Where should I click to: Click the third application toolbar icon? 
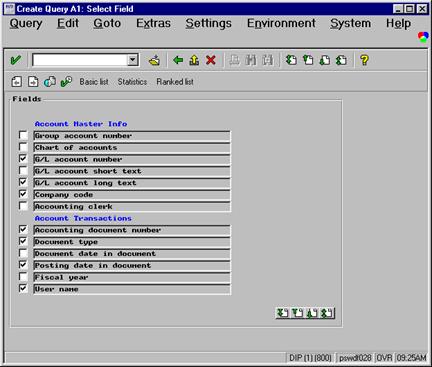pyautogui.click(x=50, y=82)
